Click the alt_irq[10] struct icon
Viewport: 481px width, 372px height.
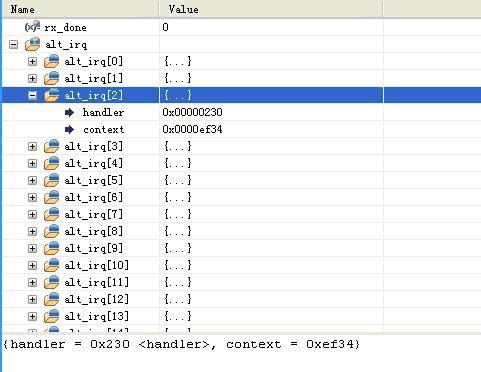(x=51, y=265)
